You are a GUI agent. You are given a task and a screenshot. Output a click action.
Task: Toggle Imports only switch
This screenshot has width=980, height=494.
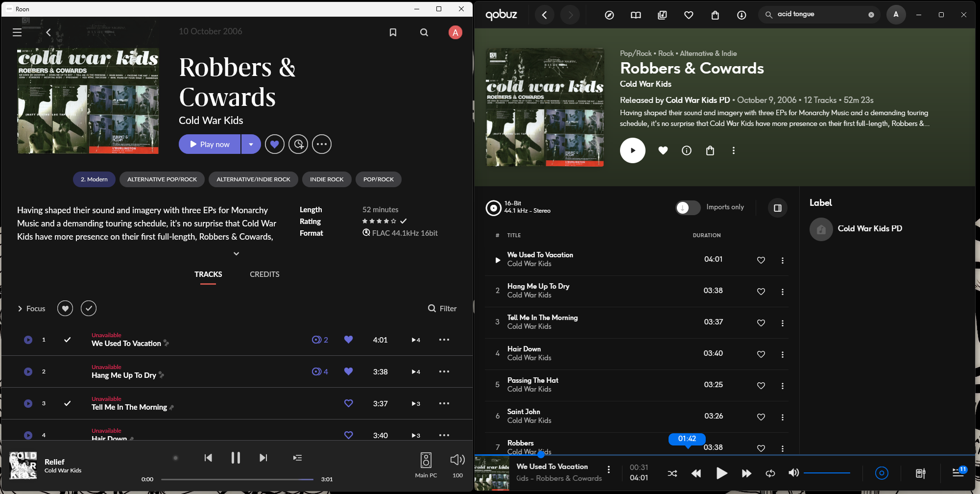688,208
